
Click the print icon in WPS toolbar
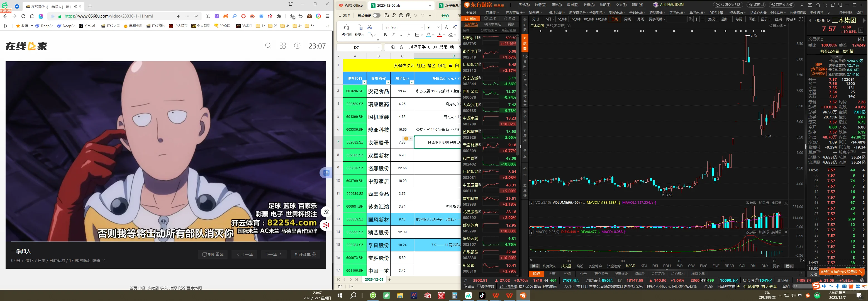[401, 16]
